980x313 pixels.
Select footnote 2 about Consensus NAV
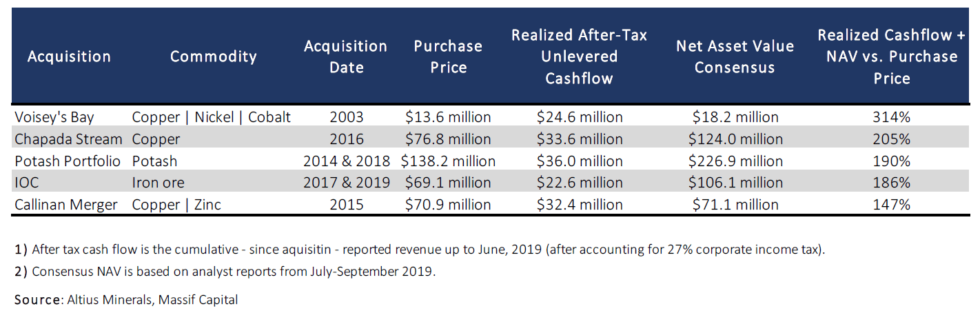click(x=225, y=271)
